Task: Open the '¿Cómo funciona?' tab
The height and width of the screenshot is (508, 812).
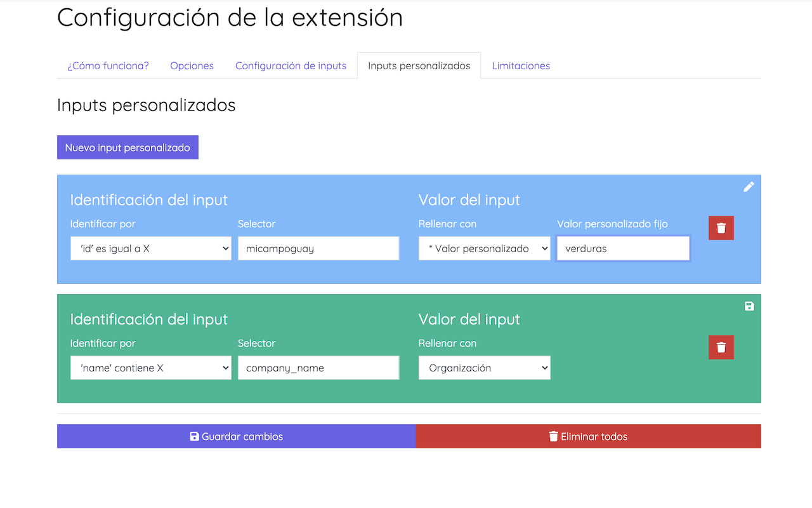Action: (108, 65)
